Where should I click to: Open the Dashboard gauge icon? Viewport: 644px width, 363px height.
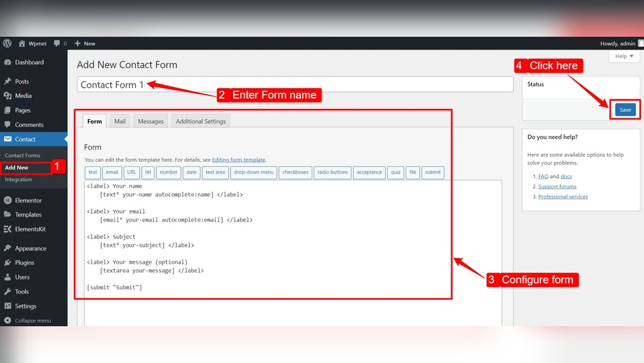click(x=7, y=62)
